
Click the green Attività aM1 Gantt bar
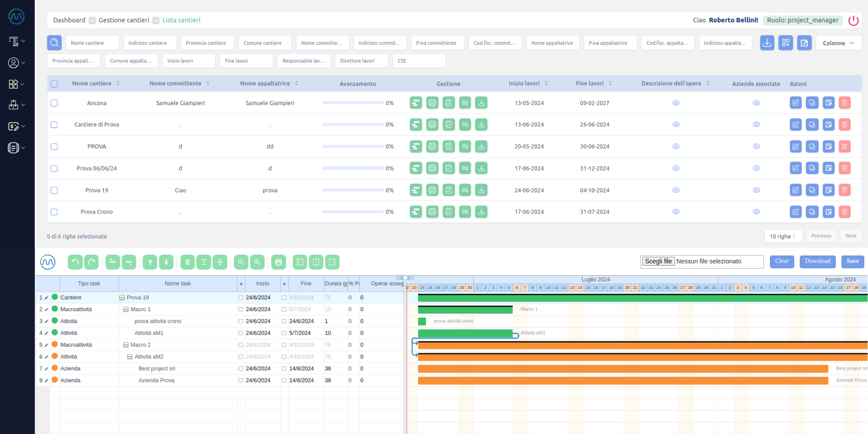[465, 333]
